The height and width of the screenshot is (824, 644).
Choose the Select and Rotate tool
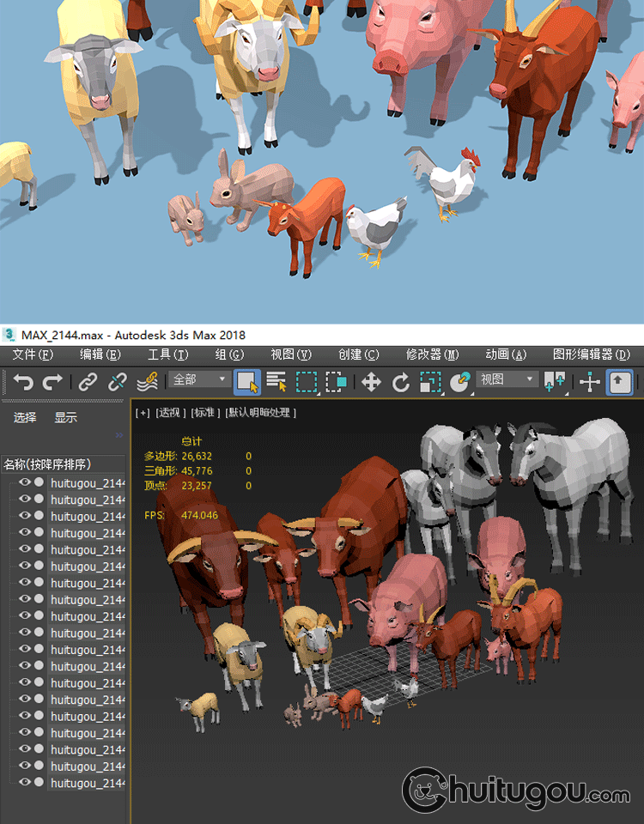(x=400, y=381)
